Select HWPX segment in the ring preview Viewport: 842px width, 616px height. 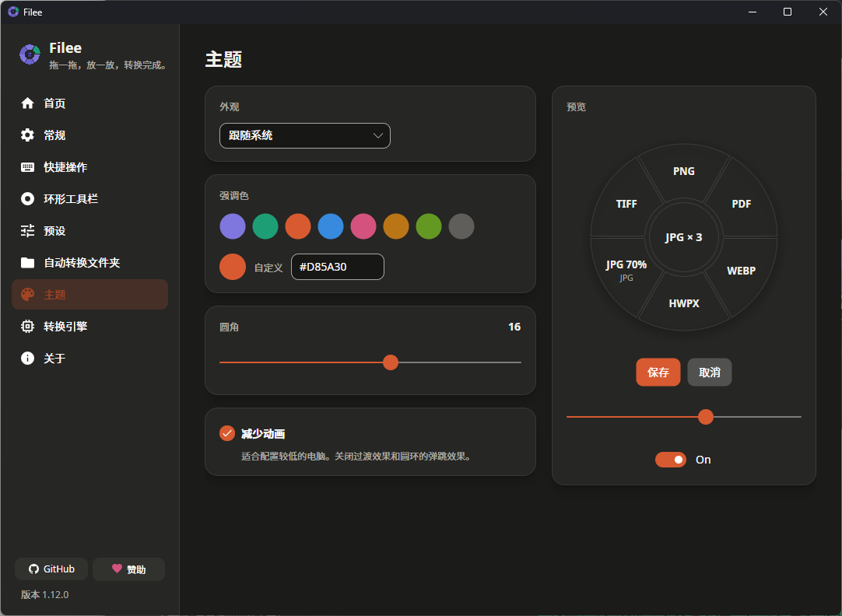pyautogui.click(x=683, y=303)
